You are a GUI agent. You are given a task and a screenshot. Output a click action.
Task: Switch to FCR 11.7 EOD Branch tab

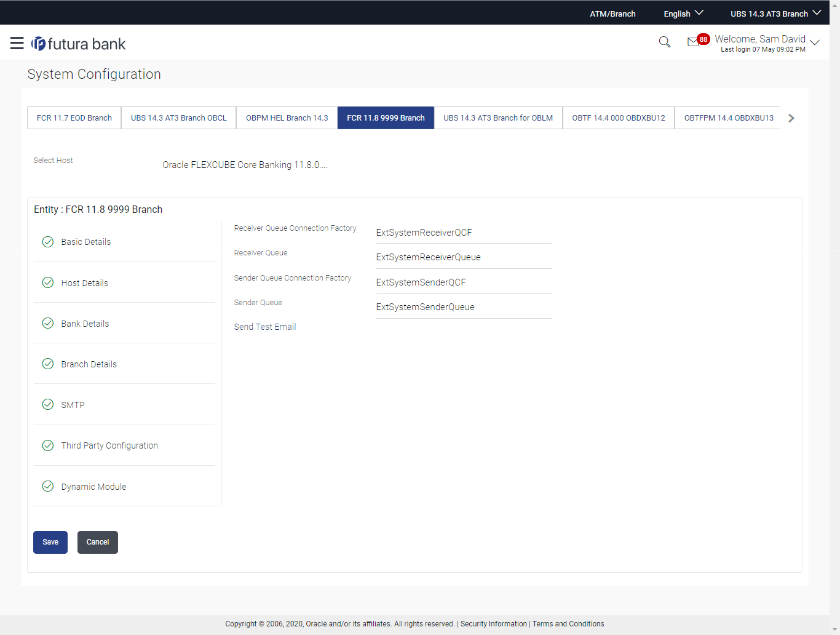74,118
